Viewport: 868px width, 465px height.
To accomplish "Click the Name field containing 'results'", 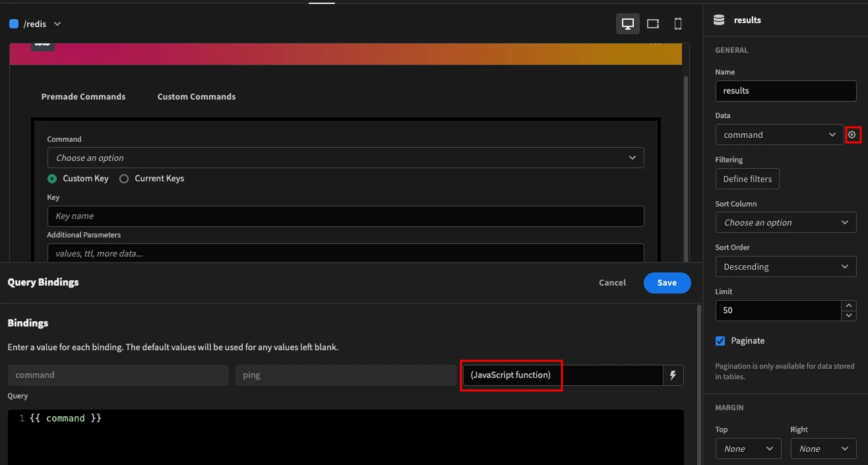I will point(786,91).
